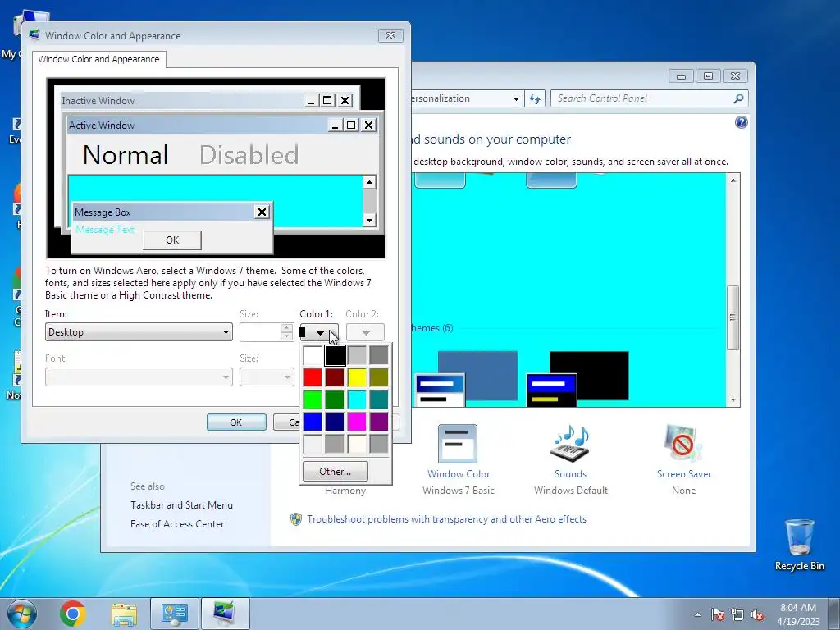The width and height of the screenshot is (840, 630).
Task: Click the taskbar clock showing 8:04 AM
Action: tap(798, 614)
